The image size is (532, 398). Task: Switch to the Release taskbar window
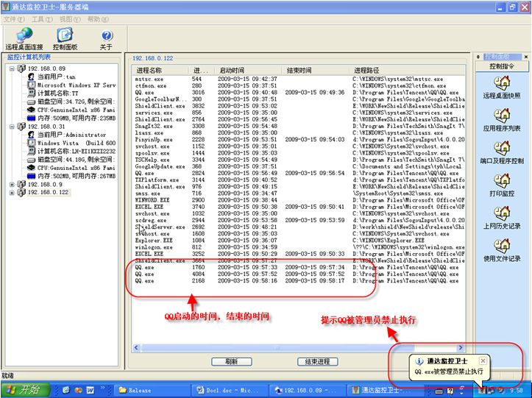(153, 390)
